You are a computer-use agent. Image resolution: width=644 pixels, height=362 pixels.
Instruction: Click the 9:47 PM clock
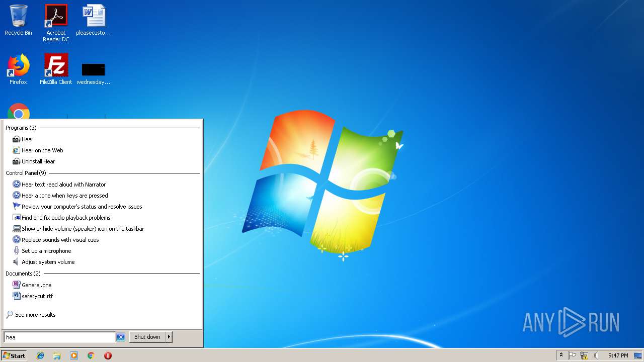(618, 355)
